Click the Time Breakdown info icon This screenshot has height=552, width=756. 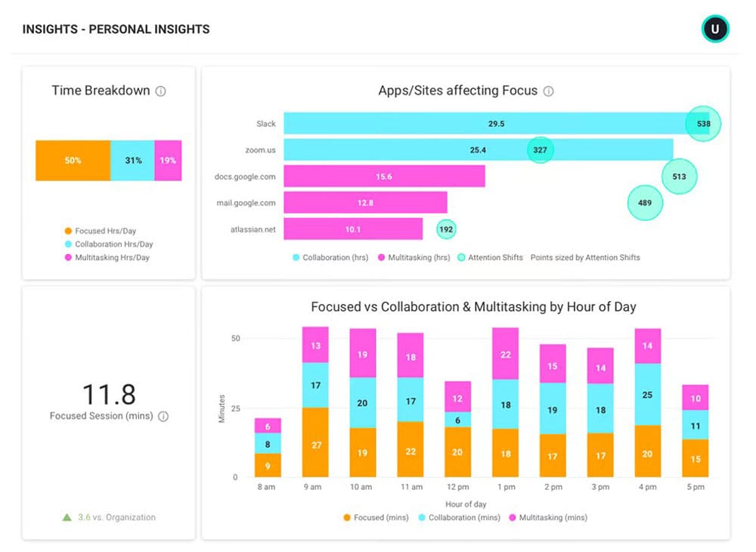[160, 91]
